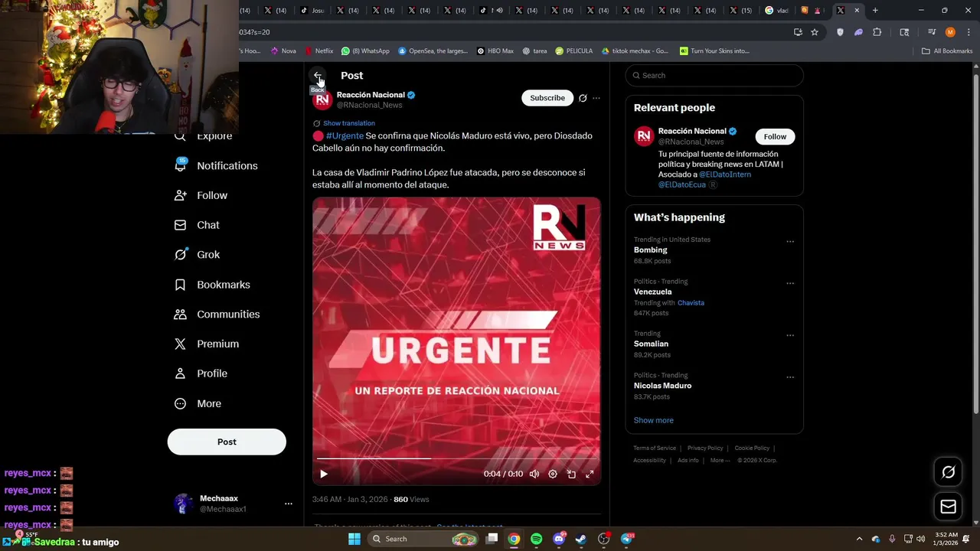Open options for Nicolas Maduro trend
The height and width of the screenshot is (551, 980).
click(x=790, y=377)
